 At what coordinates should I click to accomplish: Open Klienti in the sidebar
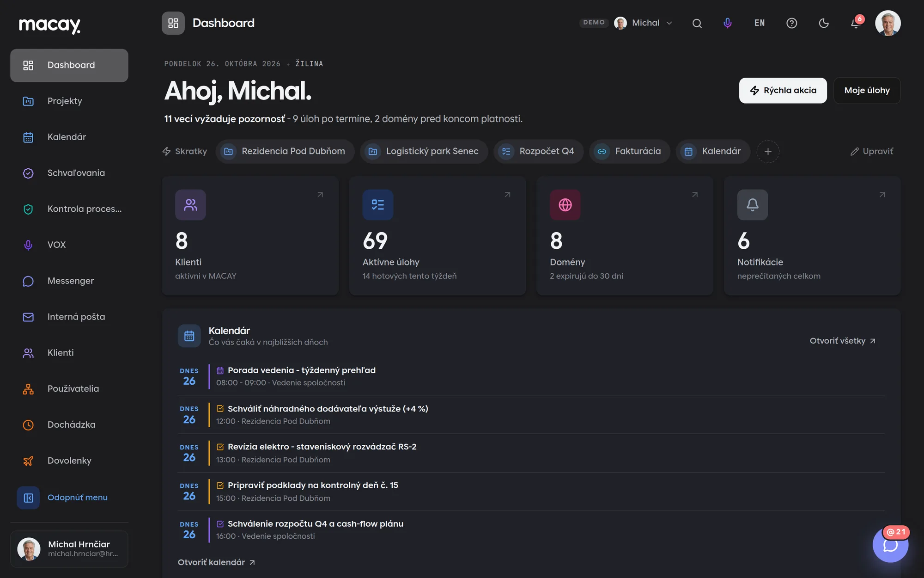[69, 353]
